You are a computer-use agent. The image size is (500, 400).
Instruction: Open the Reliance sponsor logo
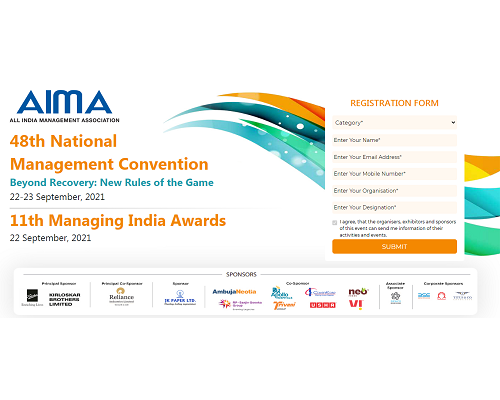[x=121, y=296]
